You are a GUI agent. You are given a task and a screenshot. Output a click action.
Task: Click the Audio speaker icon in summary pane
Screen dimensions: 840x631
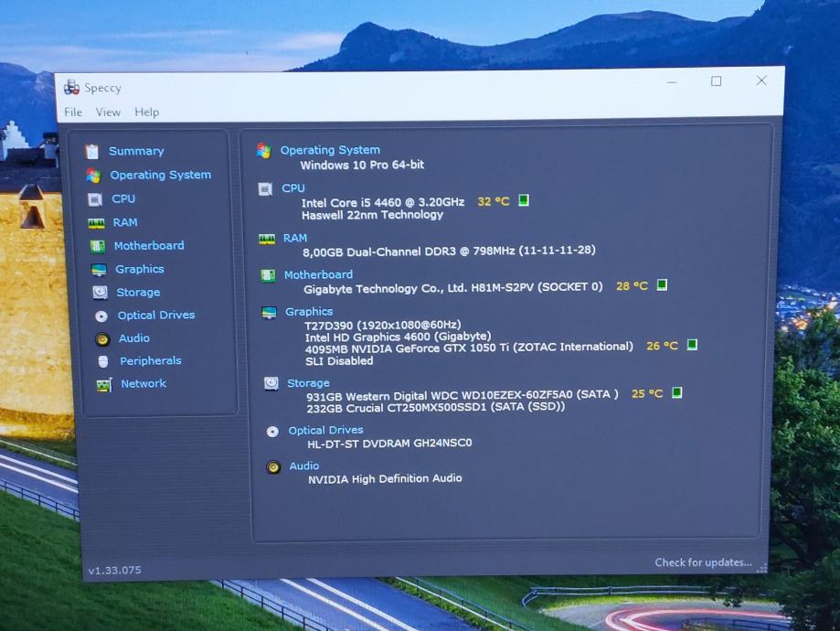(x=273, y=467)
